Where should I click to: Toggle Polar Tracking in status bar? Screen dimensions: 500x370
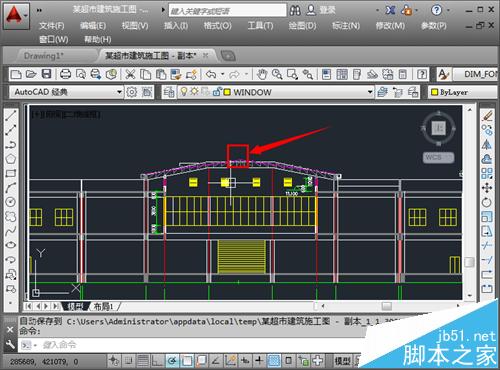coord(172,360)
